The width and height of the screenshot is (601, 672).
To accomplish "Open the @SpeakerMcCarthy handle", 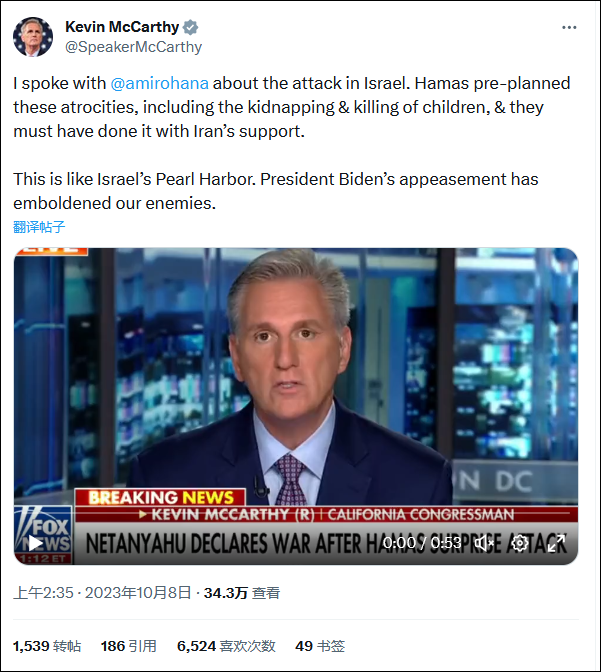I will (133, 47).
